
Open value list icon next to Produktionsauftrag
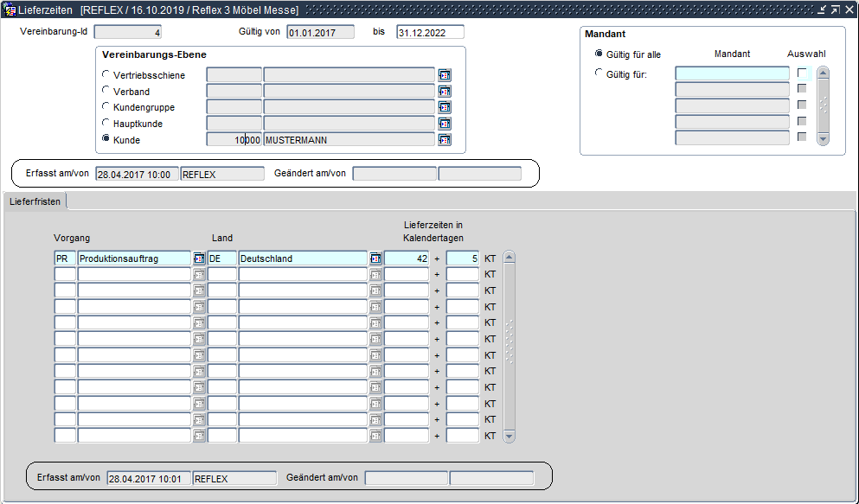199,258
